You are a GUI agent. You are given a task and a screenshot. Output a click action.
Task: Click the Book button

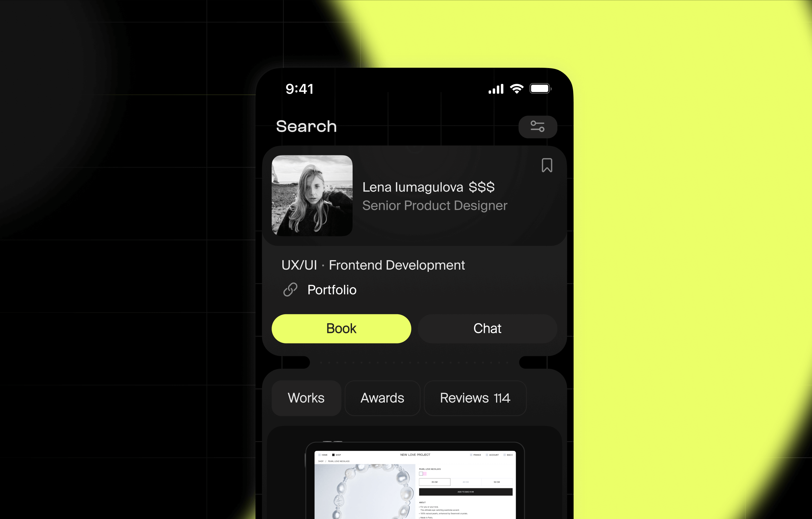click(341, 328)
